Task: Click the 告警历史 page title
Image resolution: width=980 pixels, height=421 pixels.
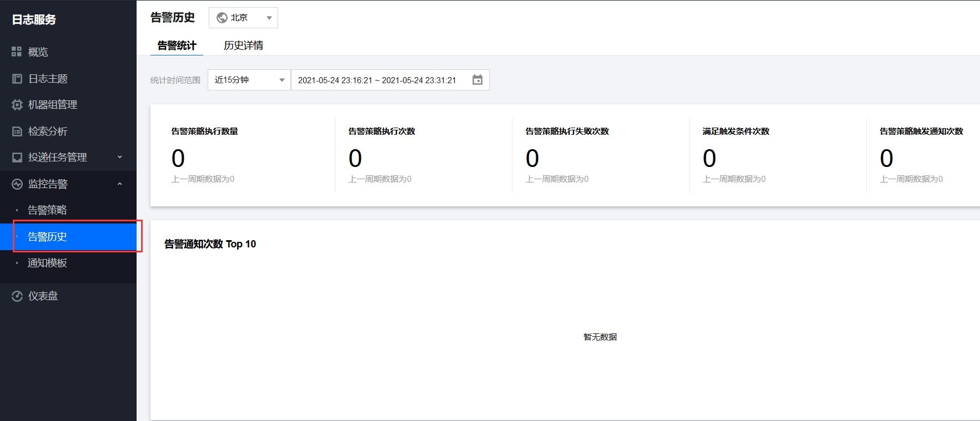Action: pyautogui.click(x=173, y=18)
